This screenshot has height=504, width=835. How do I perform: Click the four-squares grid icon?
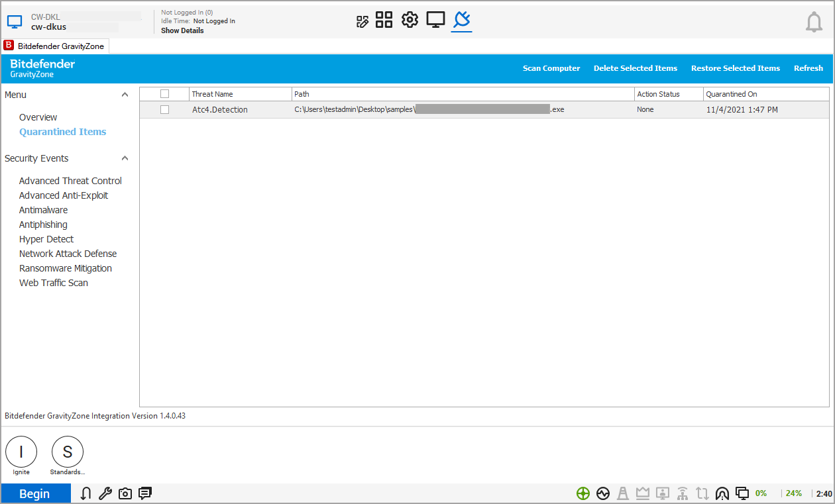tap(384, 20)
